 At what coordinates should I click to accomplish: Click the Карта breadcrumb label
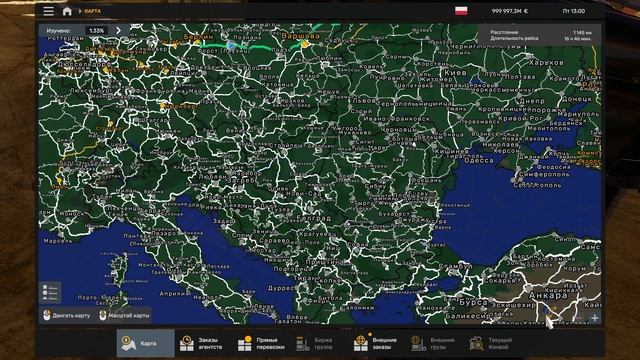(x=93, y=11)
